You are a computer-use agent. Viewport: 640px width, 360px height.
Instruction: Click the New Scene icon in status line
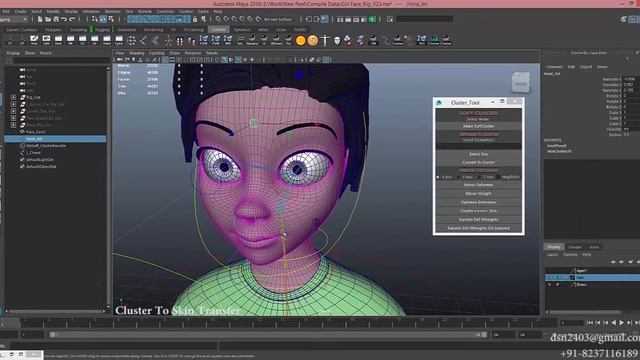pos(40,19)
